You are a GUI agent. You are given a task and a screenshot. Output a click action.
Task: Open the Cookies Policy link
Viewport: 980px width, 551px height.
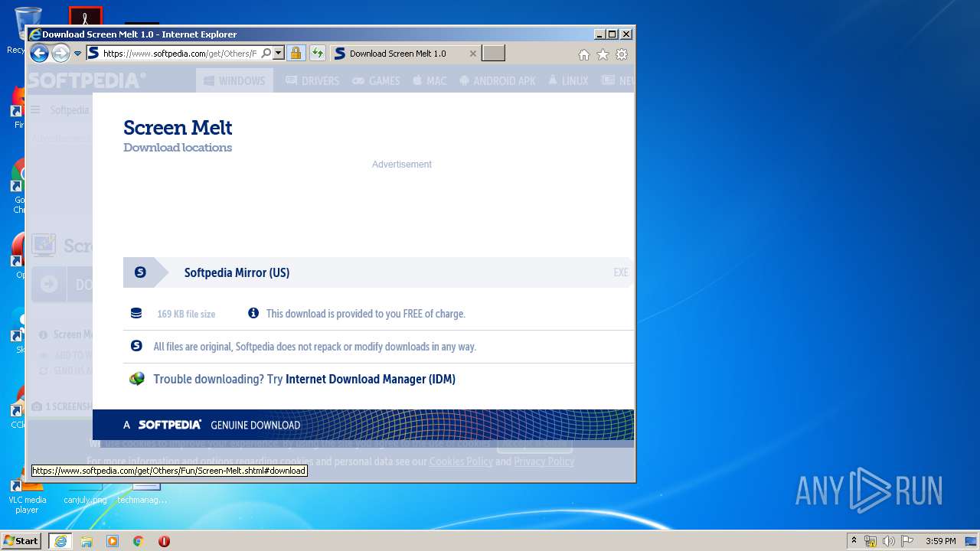pos(461,461)
